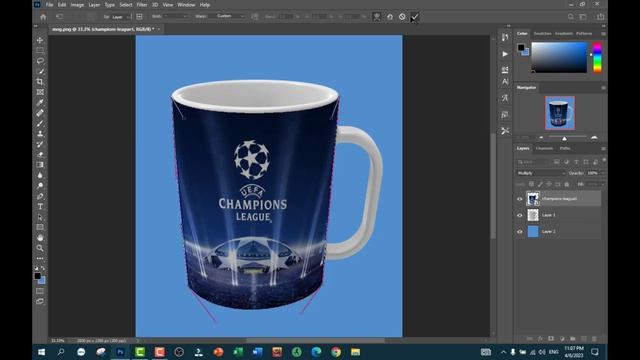Switch to the Paths tab
Viewport: 640px width, 360px height.
pyautogui.click(x=565, y=149)
